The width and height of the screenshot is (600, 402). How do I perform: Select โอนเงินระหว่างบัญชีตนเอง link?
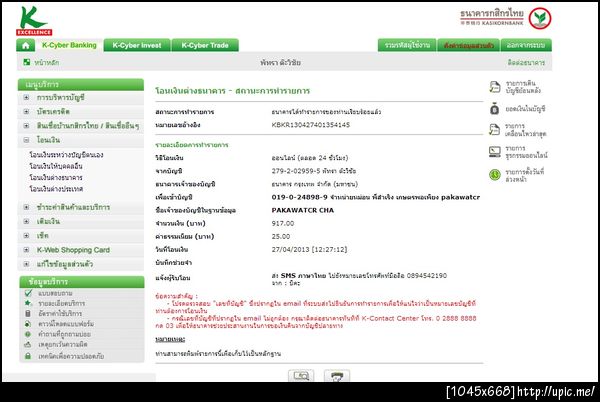tap(66, 155)
